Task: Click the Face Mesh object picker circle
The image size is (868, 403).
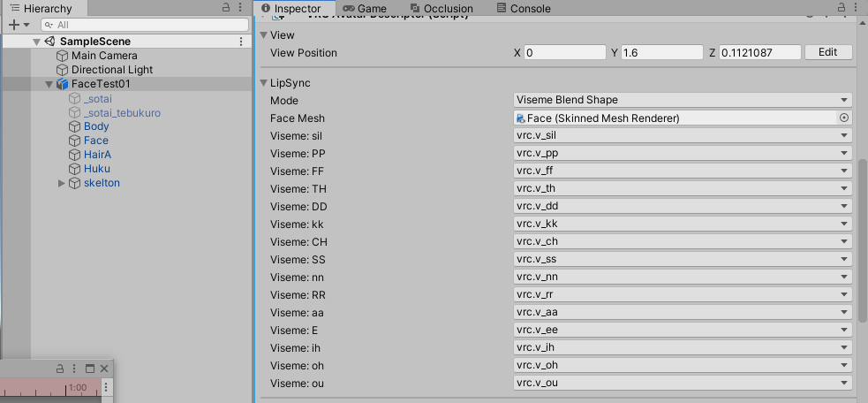Action: (x=844, y=118)
